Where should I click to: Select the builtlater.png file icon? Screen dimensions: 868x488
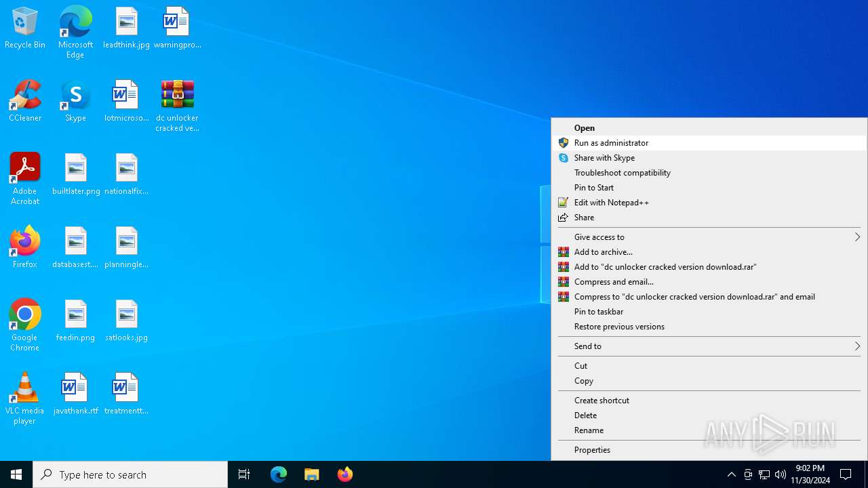point(76,175)
